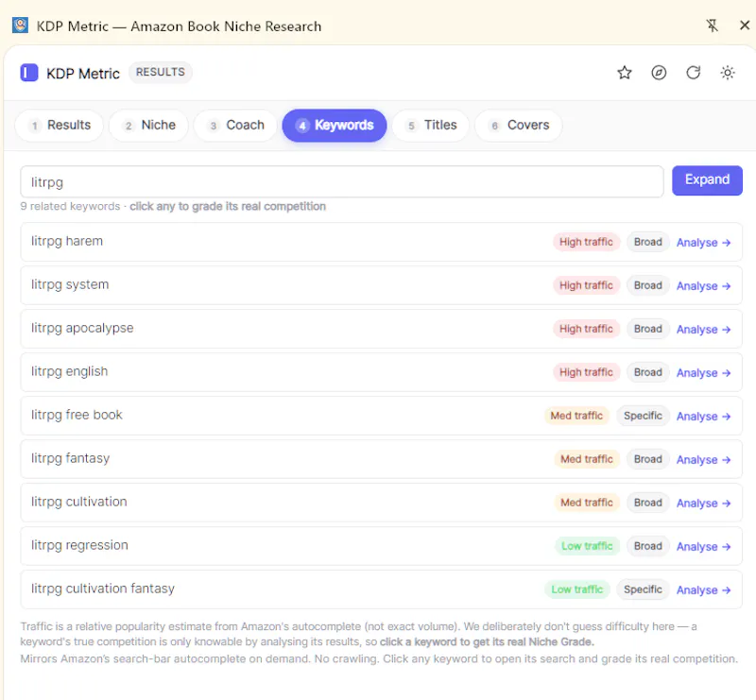Click Broad badge on litrpg fantasy row

click(x=647, y=459)
